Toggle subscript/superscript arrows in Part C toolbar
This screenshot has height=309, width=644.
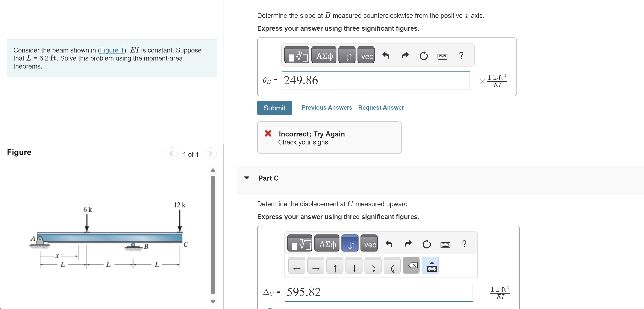click(350, 243)
